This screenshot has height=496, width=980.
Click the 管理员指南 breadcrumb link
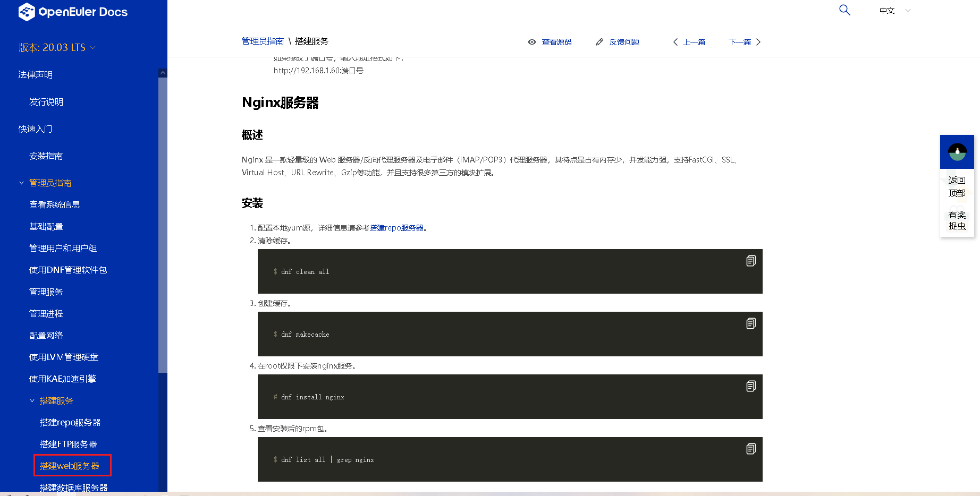coord(263,41)
